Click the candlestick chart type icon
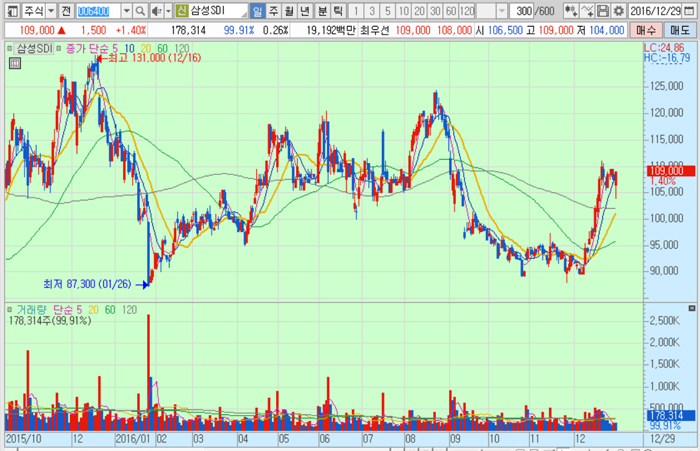This screenshot has height=451, width=700. [572, 11]
